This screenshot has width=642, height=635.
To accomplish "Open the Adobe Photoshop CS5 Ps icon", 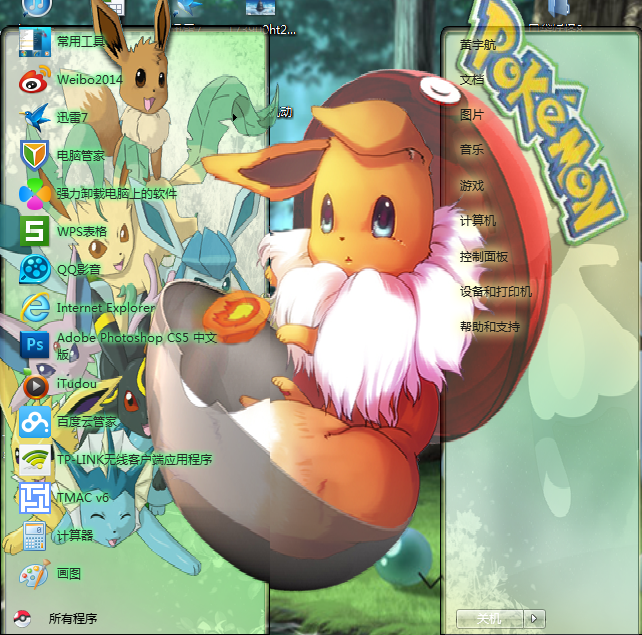I will (x=35, y=344).
